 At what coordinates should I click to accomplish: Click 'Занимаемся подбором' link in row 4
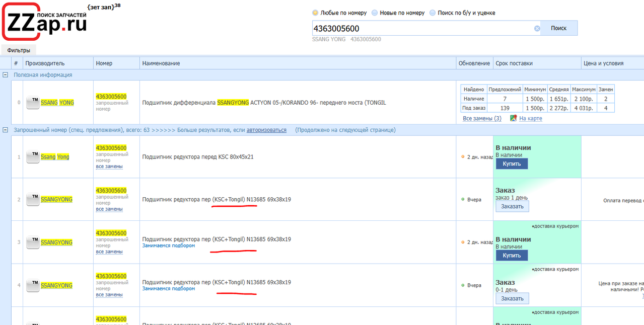point(169,289)
